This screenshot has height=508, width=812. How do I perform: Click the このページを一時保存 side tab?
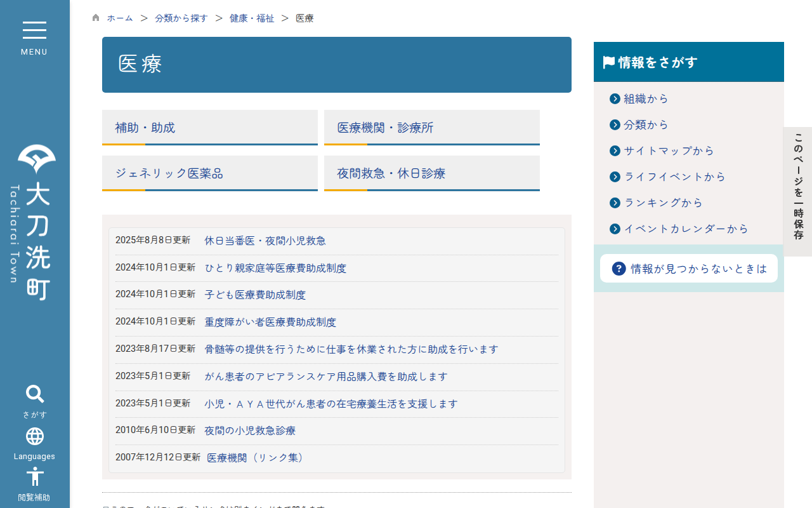[798, 192]
